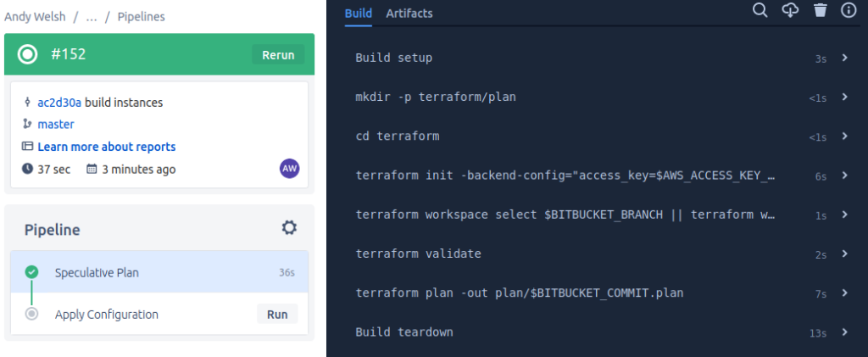Click the AW user avatar

tap(290, 169)
